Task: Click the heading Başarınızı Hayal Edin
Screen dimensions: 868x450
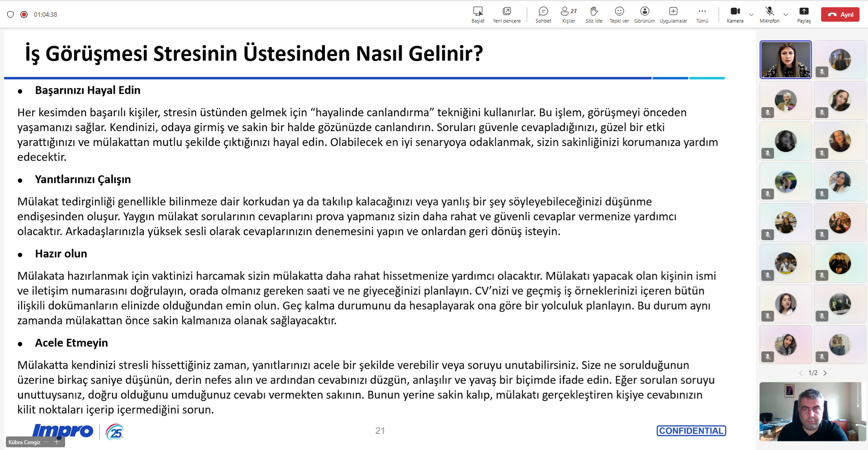Action: tap(88, 90)
